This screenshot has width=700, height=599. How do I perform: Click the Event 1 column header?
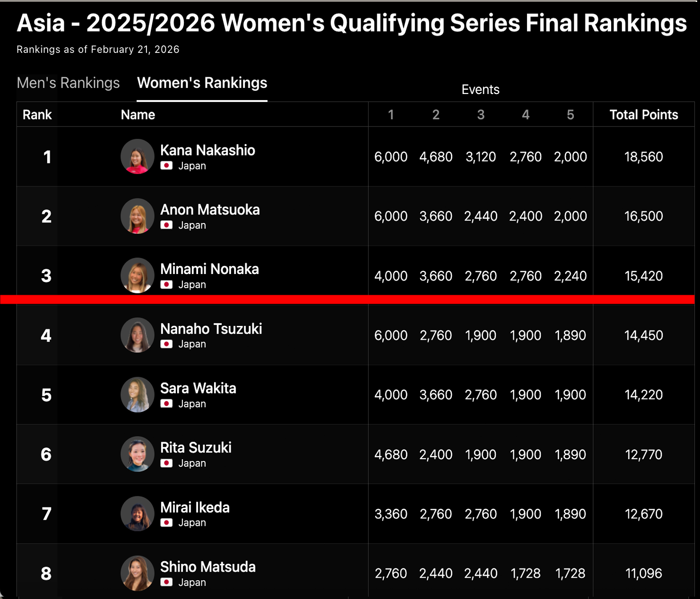391,115
